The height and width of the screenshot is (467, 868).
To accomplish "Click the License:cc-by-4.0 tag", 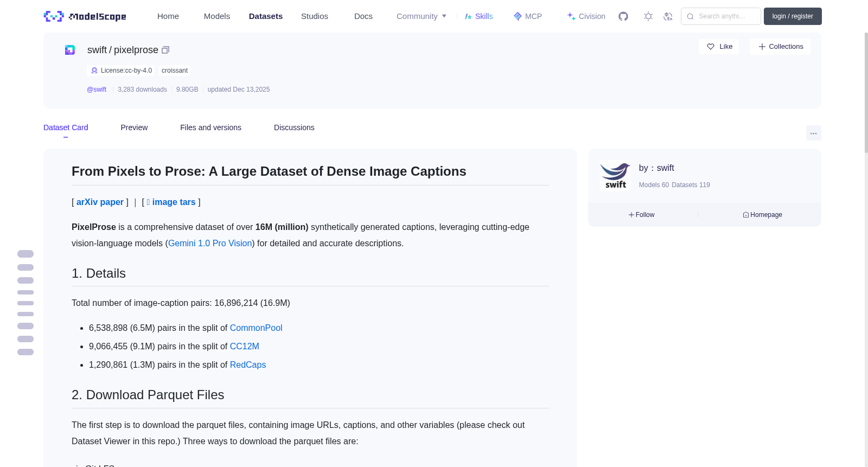I will tap(121, 71).
